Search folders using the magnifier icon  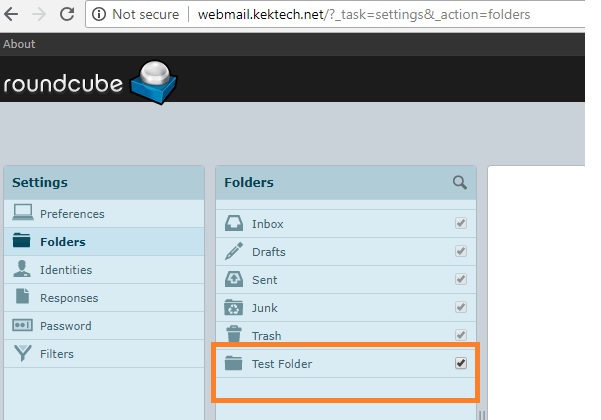click(460, 182)
